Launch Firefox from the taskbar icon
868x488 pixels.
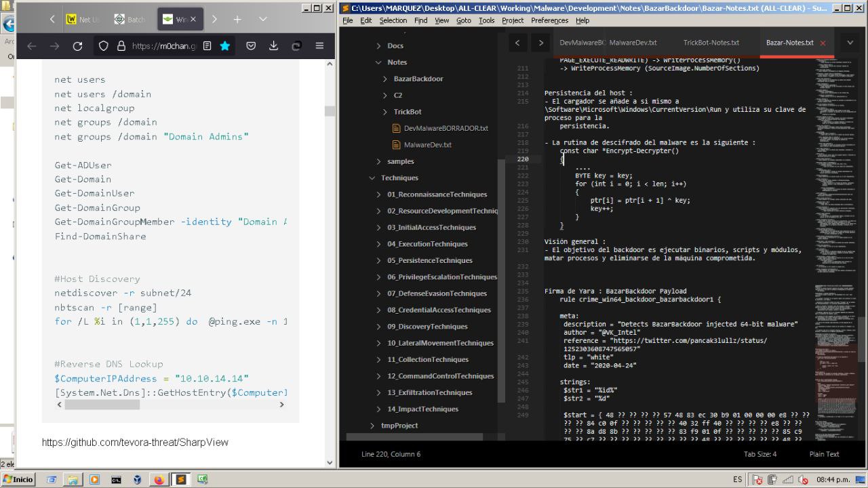pos(159,478)
